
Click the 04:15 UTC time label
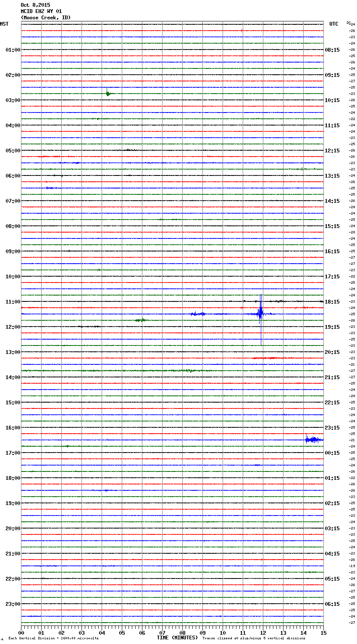332,554
